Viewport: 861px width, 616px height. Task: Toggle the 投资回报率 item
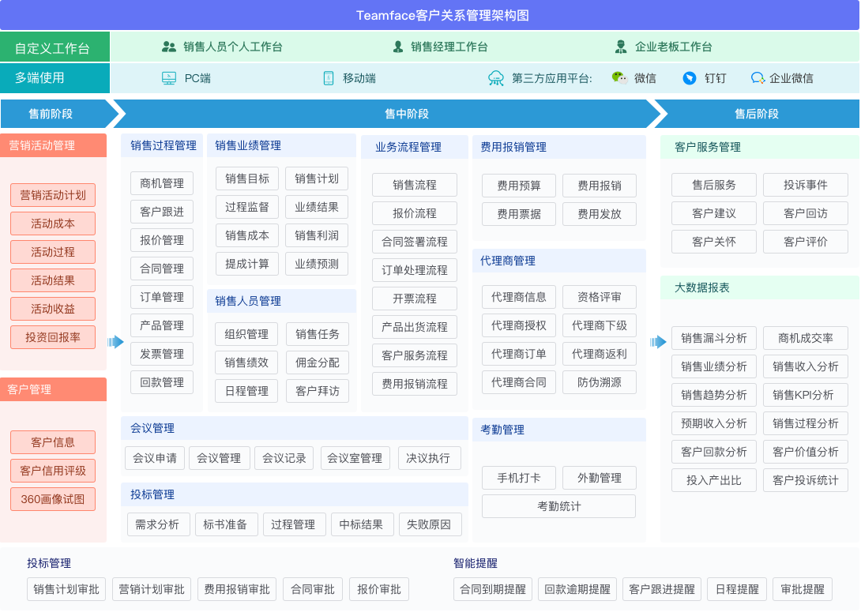tap(52, 337)
